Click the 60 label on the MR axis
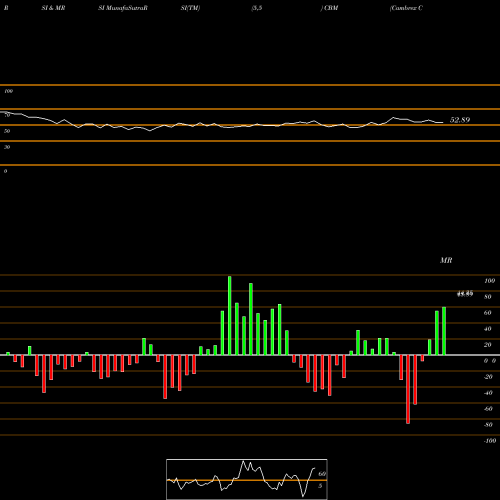 pos(488,313)
